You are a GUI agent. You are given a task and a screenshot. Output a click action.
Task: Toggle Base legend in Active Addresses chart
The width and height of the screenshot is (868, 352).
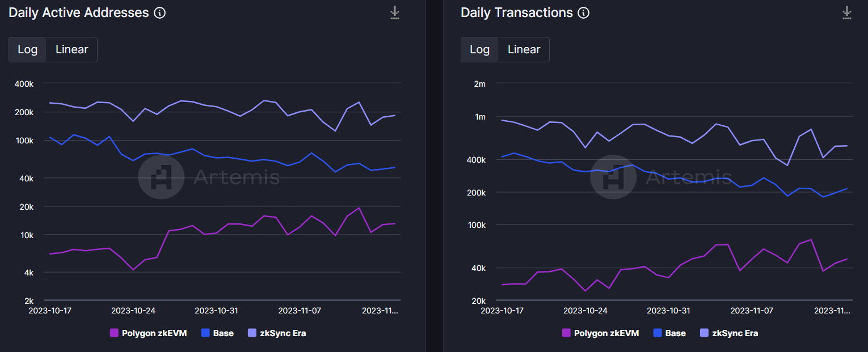217,333
